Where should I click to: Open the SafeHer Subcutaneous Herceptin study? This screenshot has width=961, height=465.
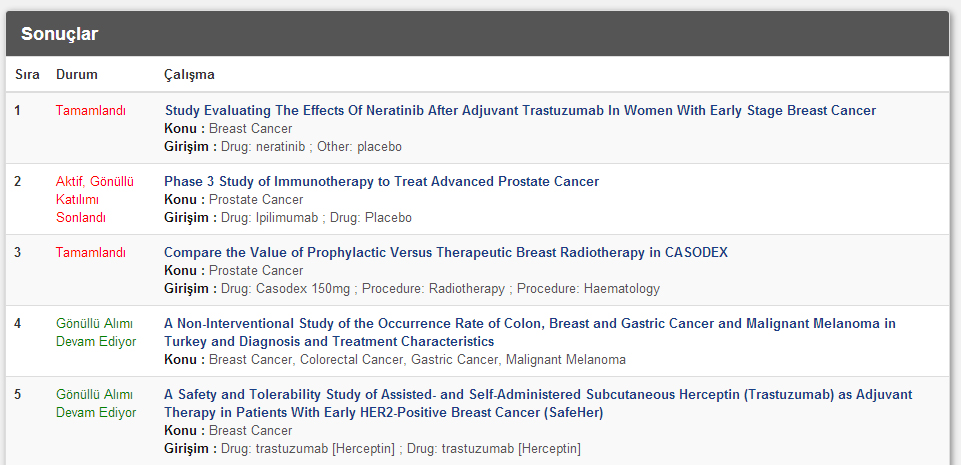538,403
